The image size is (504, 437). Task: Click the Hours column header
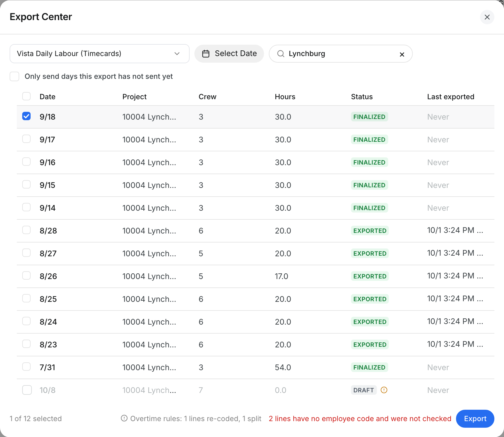285,97
